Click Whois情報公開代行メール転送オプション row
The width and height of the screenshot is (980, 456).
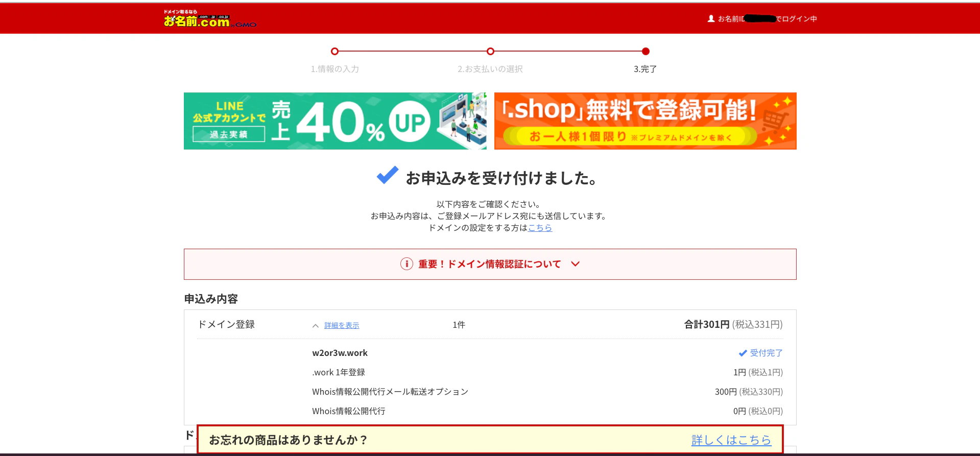[x=390, y=392]
